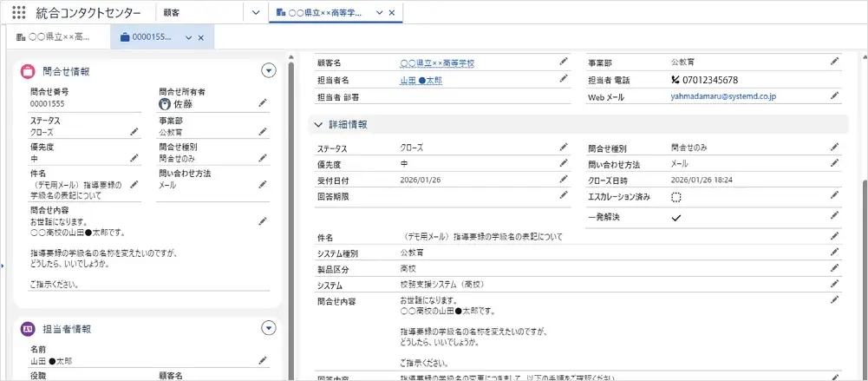Close the 0000155 case subtab

201,37
